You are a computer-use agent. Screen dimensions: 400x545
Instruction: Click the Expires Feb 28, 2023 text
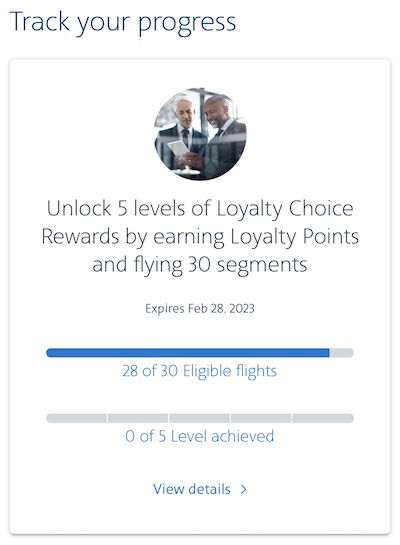[x=200, y=309]
